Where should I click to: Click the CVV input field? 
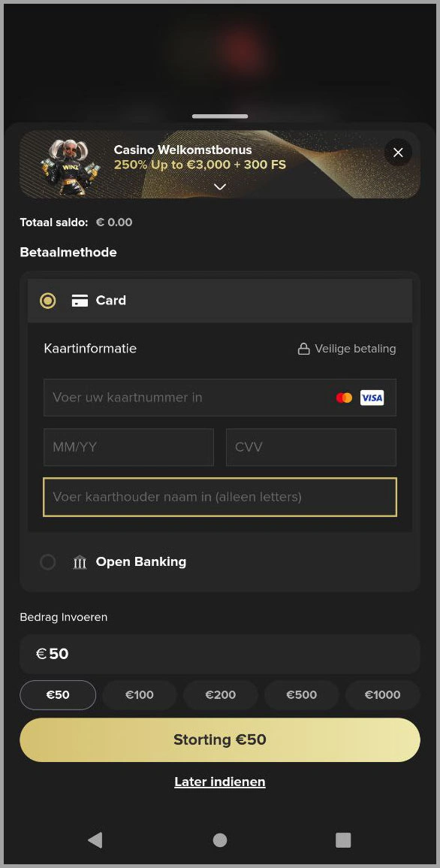pyautogui.click(x=310, y=447)
